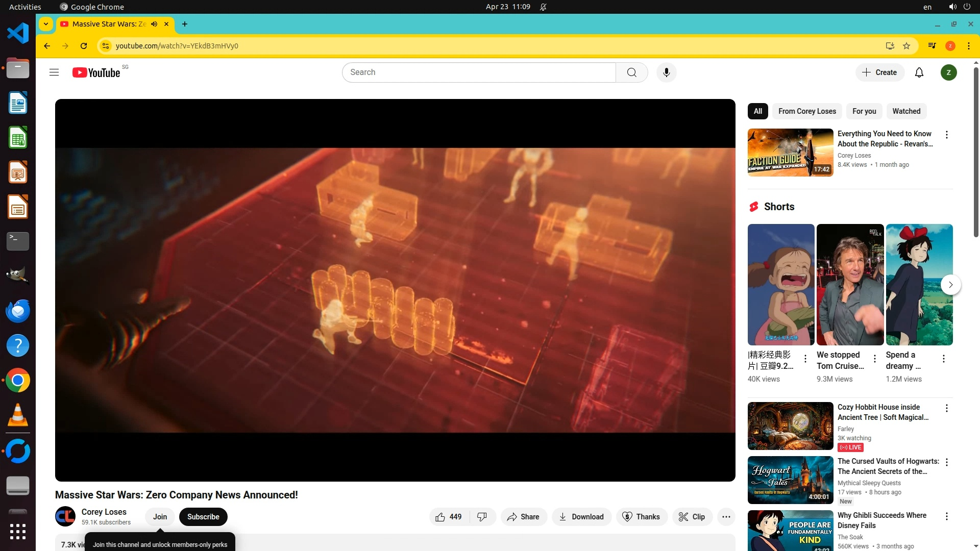Image resolution: width=980 pixels, height=551 pixels.
Task: Select the From Corey Loses chip
Action: 807,111
